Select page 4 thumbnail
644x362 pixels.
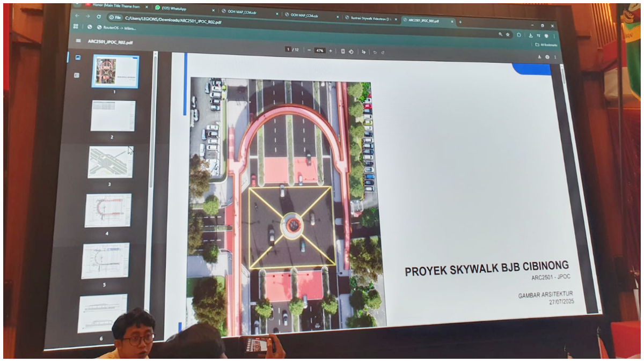108,210
